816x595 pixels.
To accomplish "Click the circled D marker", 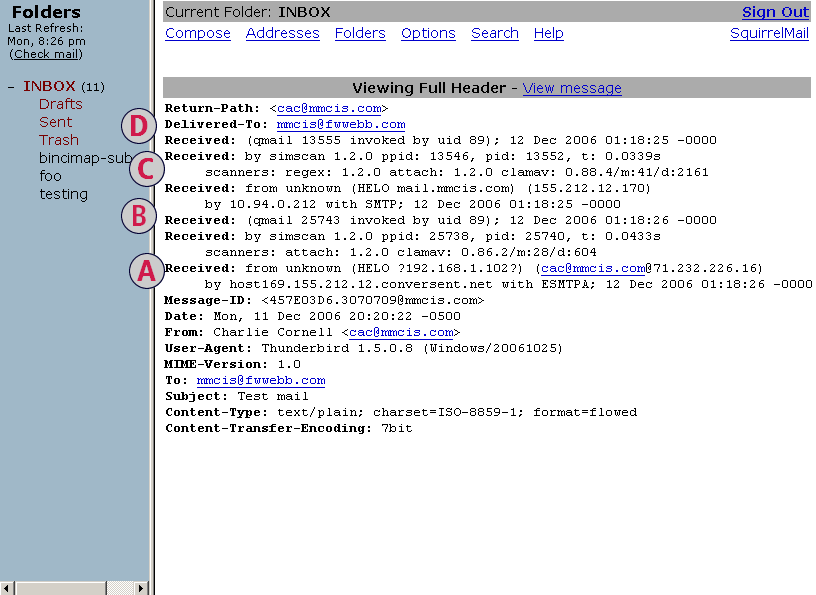I will pos(139,126).
